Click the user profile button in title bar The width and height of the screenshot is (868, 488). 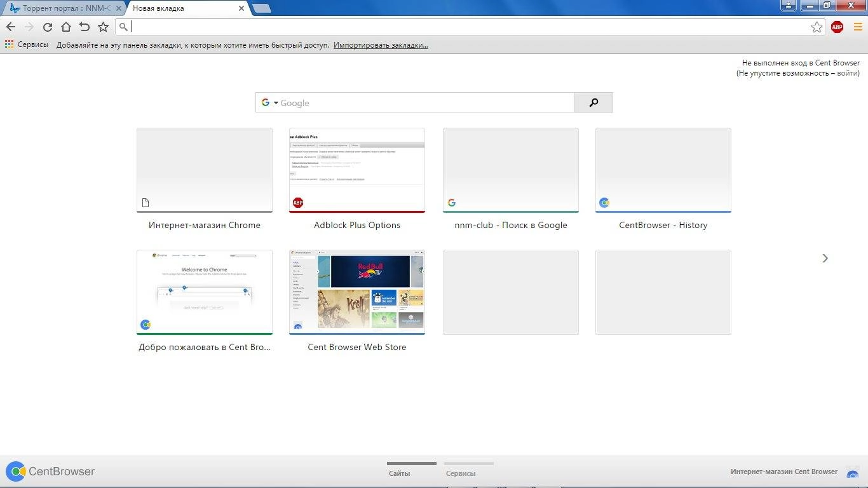point(788,6)
